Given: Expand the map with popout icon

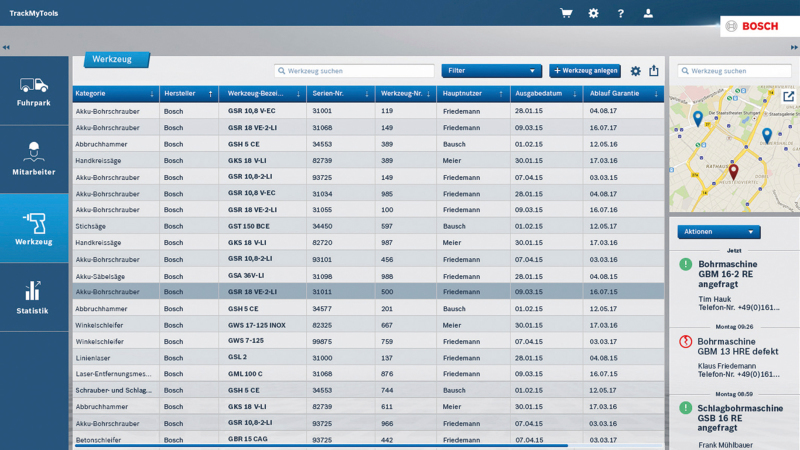Looking at the screenshot, I should point(788,96).
